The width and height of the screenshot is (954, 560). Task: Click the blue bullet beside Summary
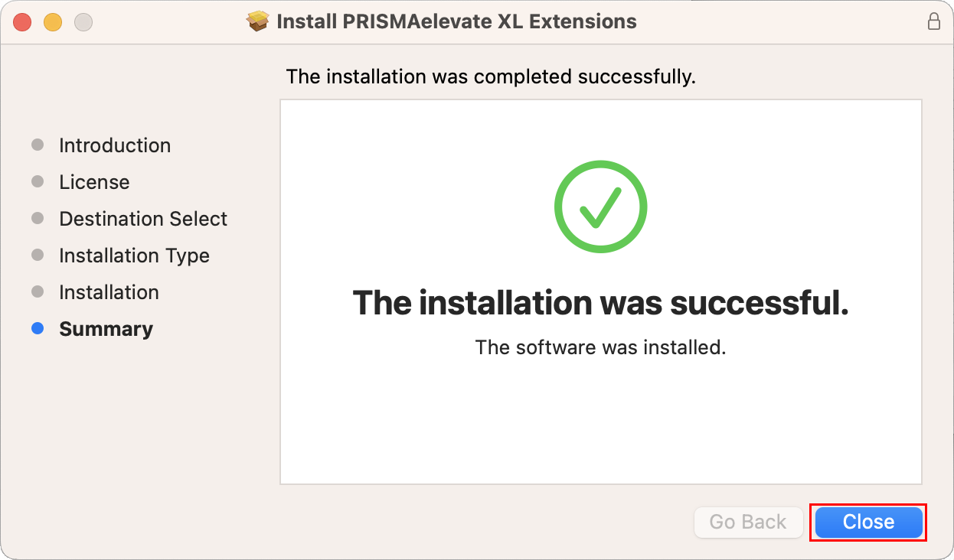pyautogui.click(x=38, y=328)
